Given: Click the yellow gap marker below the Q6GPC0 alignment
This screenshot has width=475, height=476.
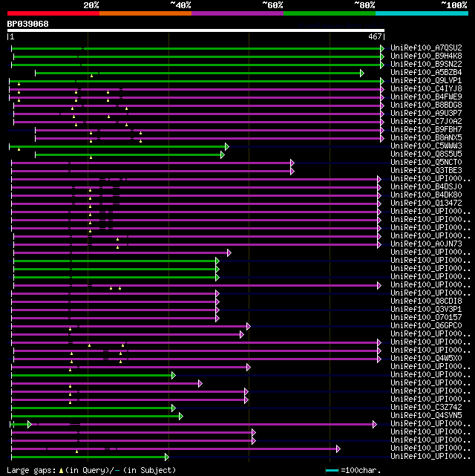Looking at the screenshot, I should (70, 329).
